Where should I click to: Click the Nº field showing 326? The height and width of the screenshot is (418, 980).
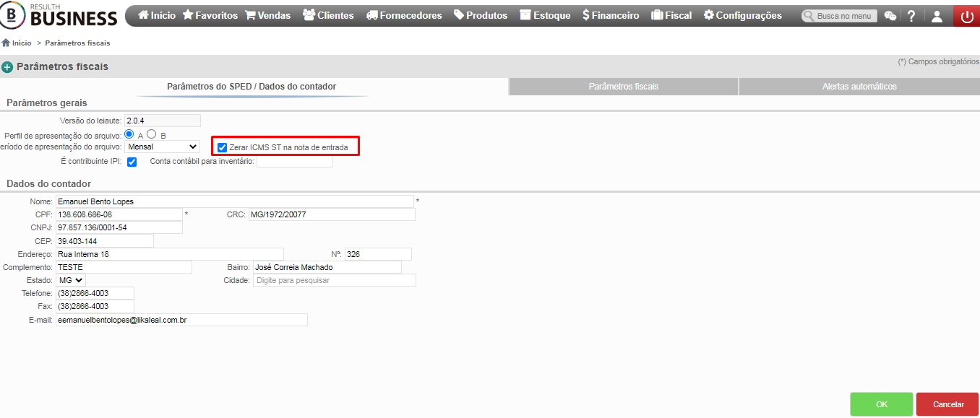(x=378, y=254)
